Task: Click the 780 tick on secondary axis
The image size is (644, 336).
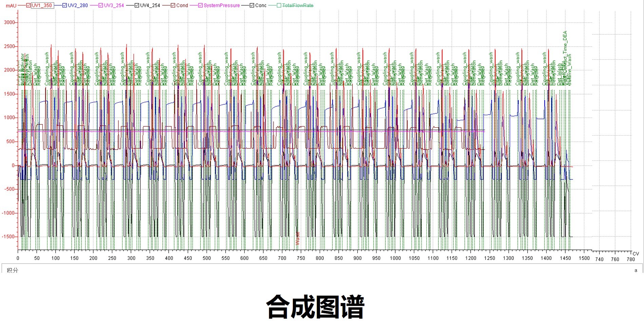Action: pos(630,259)
